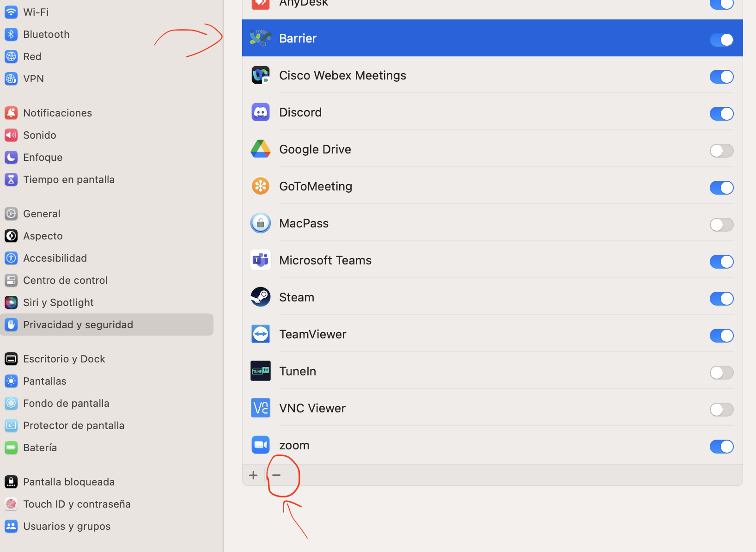This screenshot has height=552, width=756.
Task: Click the Siri y Spotlight icon
Action: [11, 302]
